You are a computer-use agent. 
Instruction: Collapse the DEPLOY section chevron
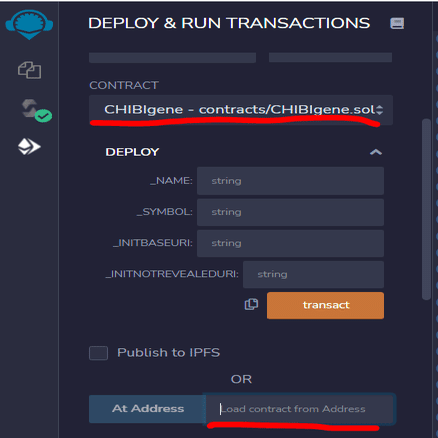tap(376, 152)
